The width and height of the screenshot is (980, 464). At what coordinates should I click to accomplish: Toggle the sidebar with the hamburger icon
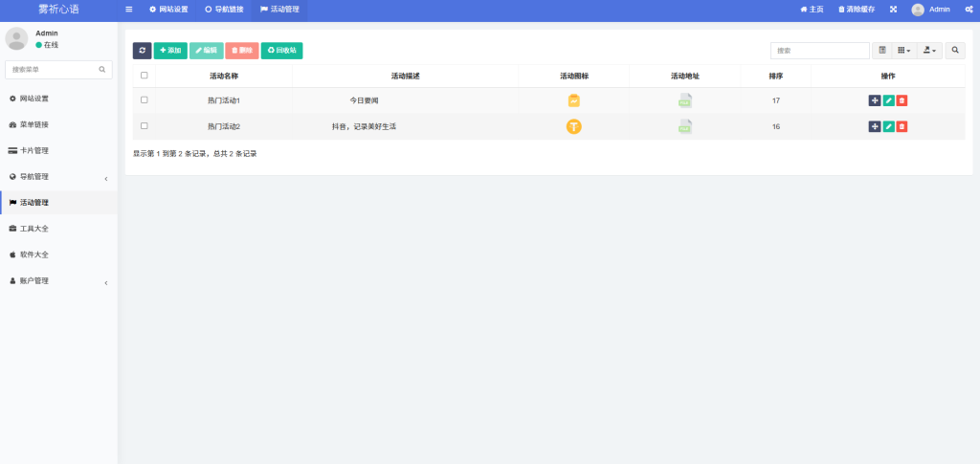tap(129, 10)
